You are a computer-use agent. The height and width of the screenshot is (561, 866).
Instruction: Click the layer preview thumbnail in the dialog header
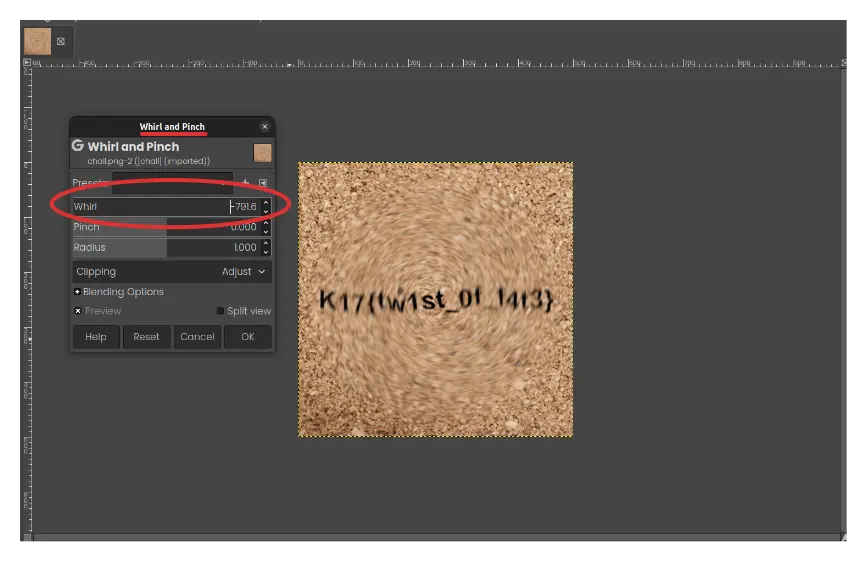pos(262,153)
